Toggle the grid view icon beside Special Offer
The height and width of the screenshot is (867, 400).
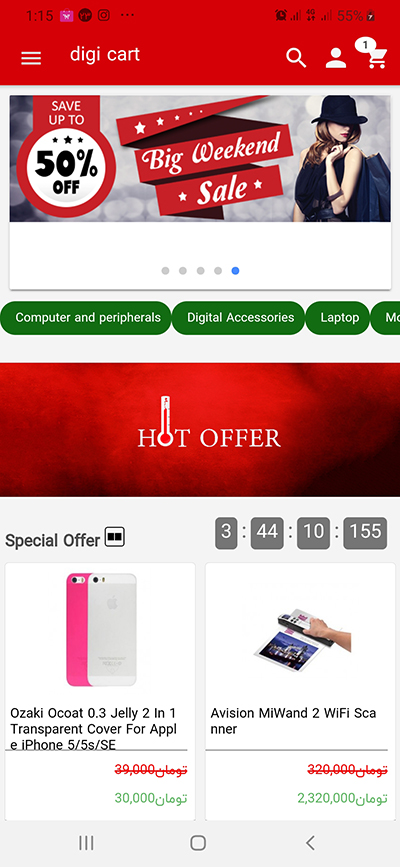point(115,536)
